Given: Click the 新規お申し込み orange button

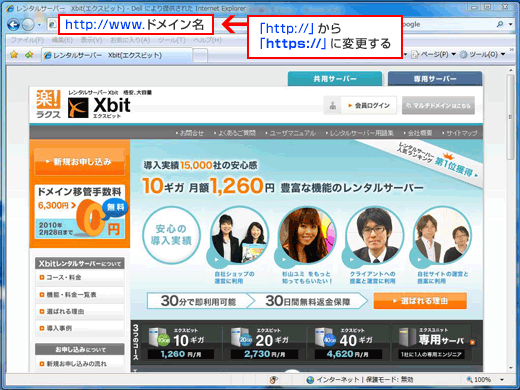Looking at the screenshot, I should [79, 162].
